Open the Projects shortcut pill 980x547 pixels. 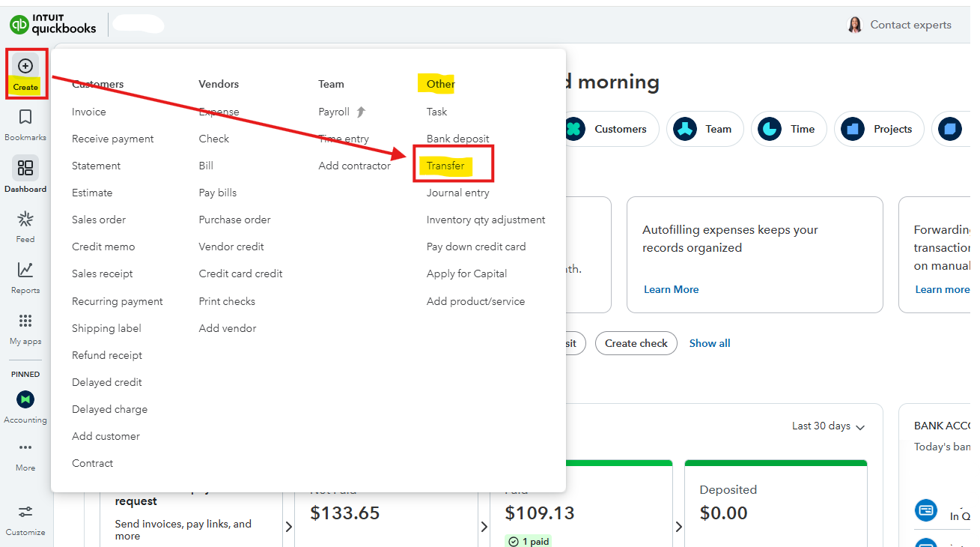coord(880,129)
